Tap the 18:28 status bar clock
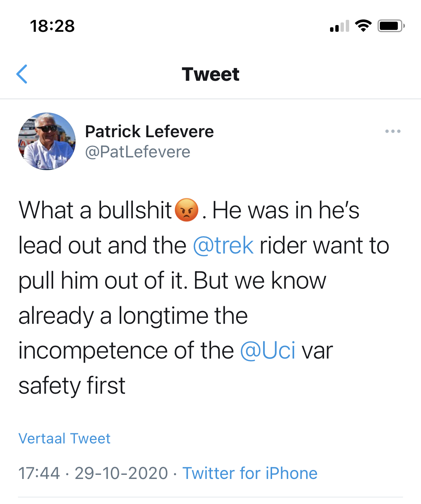Screen dimensions: 421x504 [x=52, y=26]
